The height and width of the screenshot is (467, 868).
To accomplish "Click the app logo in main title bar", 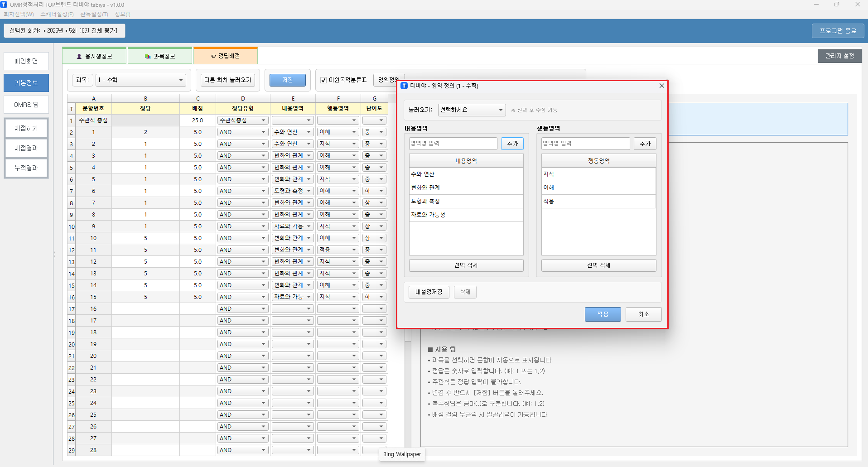I will [x=4, y=5].
